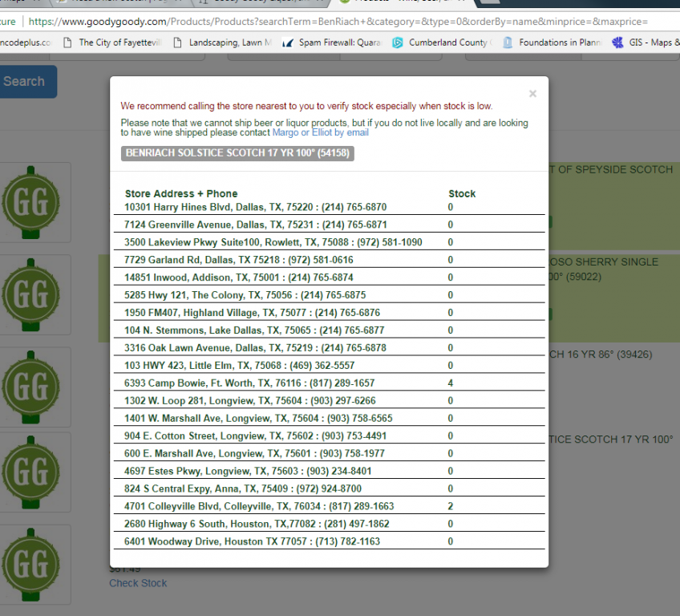Open the Spam Firewall bookmark
The image size is (680, 616).
(332, 43)
